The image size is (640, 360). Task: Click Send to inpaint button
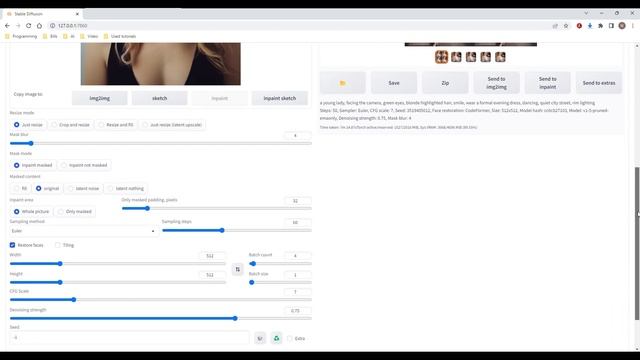pos(548,83)
